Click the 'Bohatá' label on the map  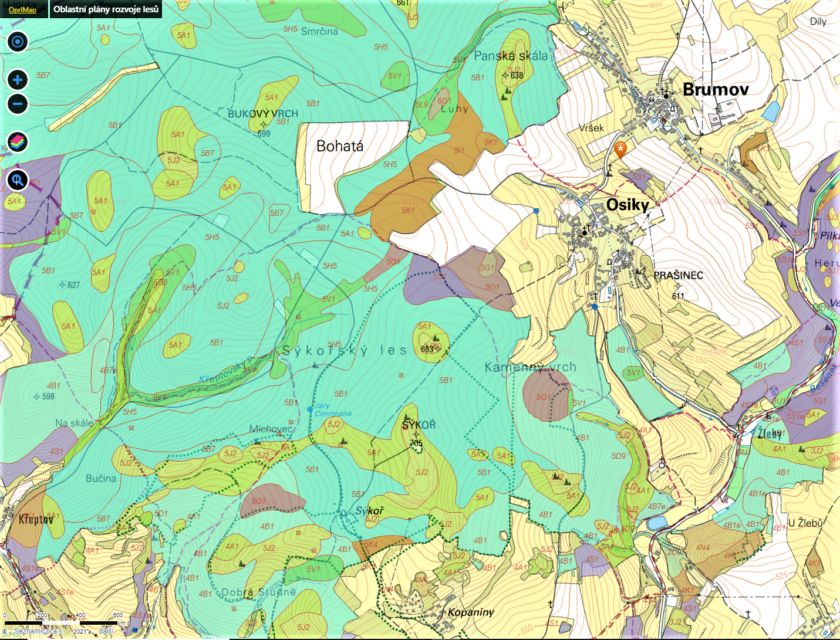[x=340, y=146]
